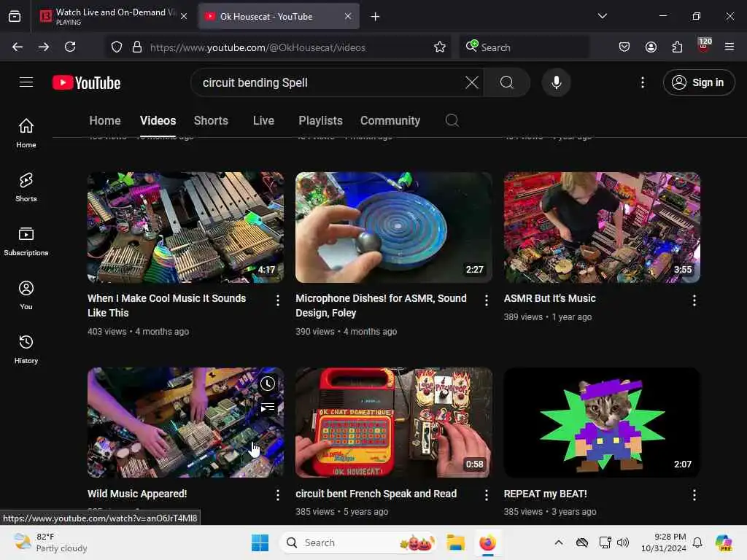This screenshot has height=560, width=747.
Task: Open Firefox extensions puzzle icon
Action: (x=677, y=47)
